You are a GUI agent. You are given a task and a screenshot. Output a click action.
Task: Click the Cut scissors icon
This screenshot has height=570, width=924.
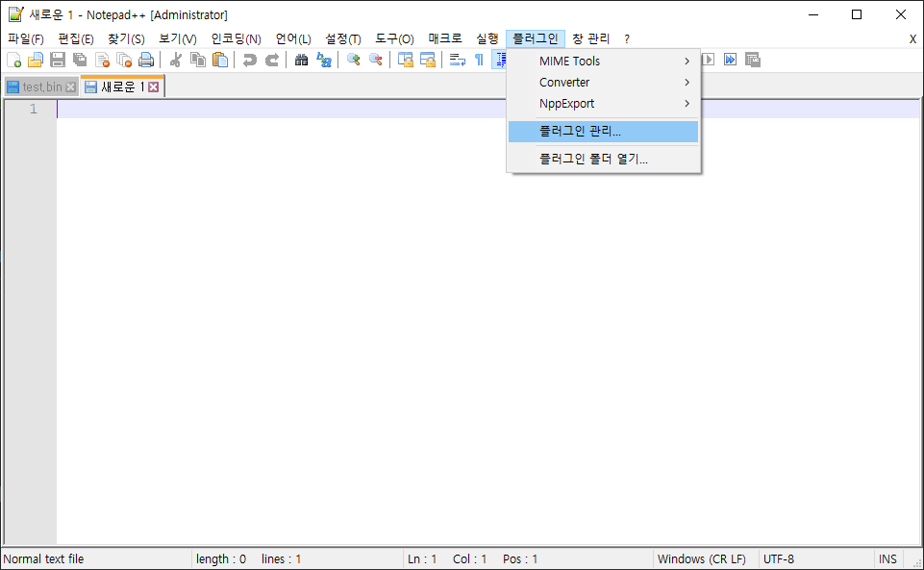click(x=176, y=60)
